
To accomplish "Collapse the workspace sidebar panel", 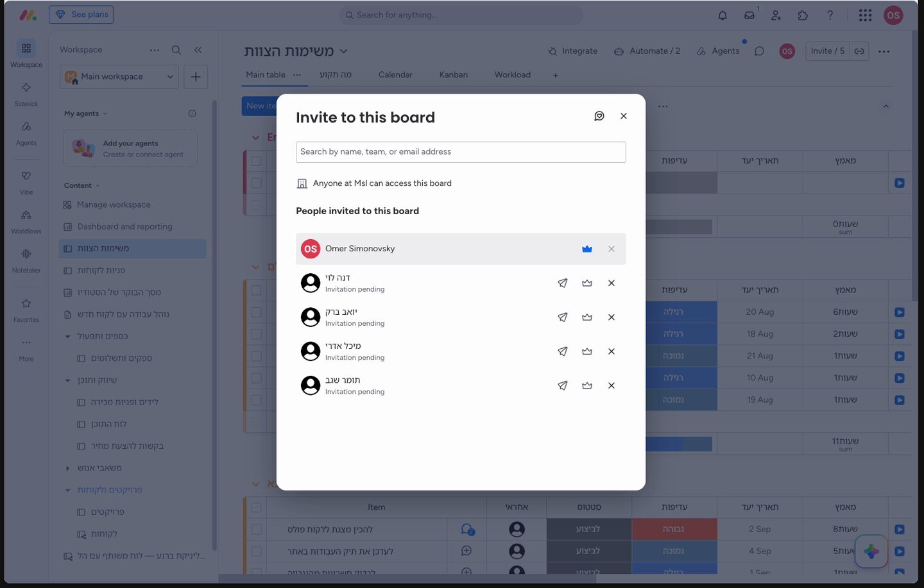I will [198, 50].
